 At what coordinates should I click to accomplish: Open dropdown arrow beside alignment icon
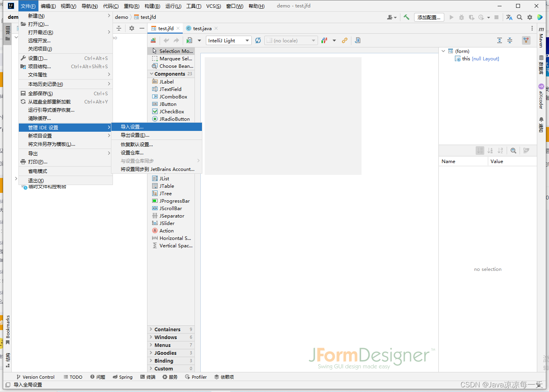pyautogui.click(x=334, y=40)
